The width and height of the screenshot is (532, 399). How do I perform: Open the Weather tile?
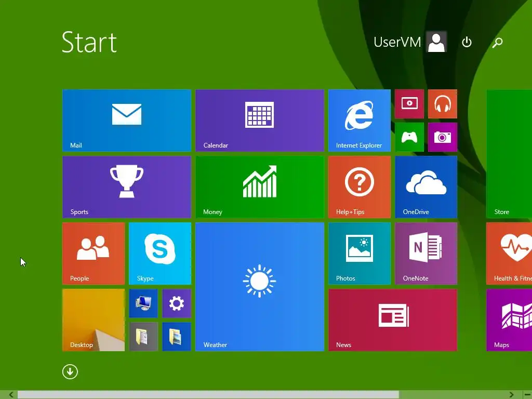click(260, 286)
